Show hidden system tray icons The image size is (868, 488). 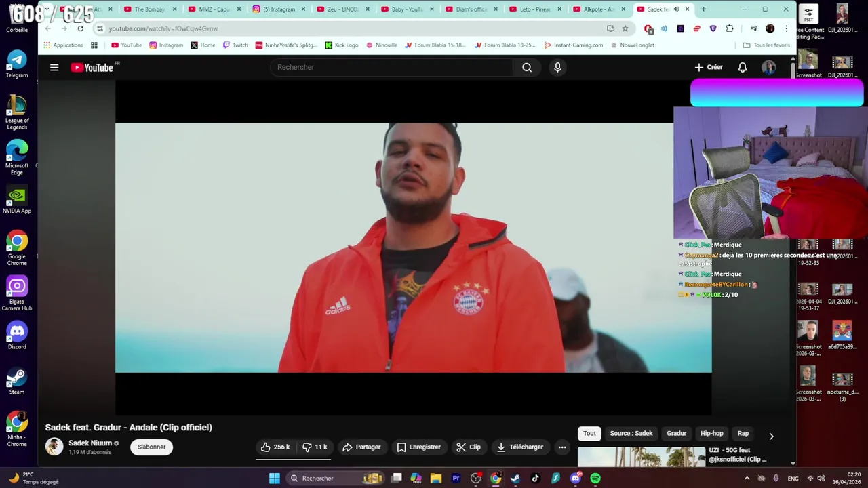click(747, 479)
